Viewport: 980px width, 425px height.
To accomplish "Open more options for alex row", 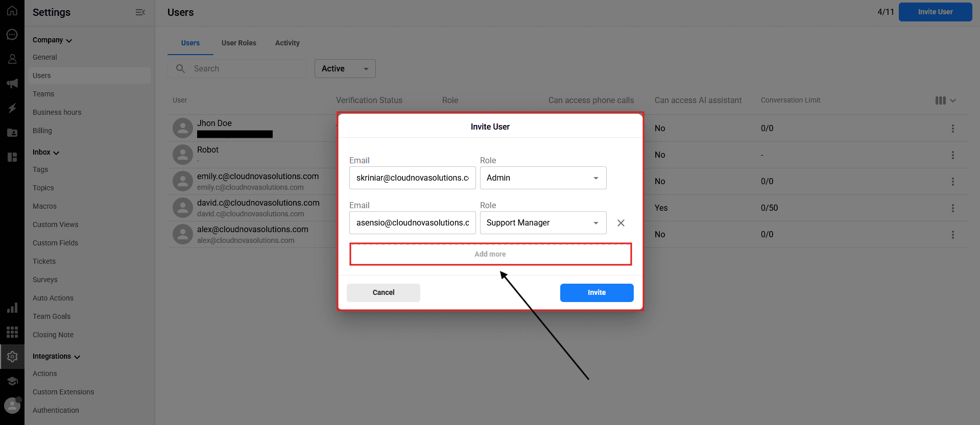I will 952,235.
